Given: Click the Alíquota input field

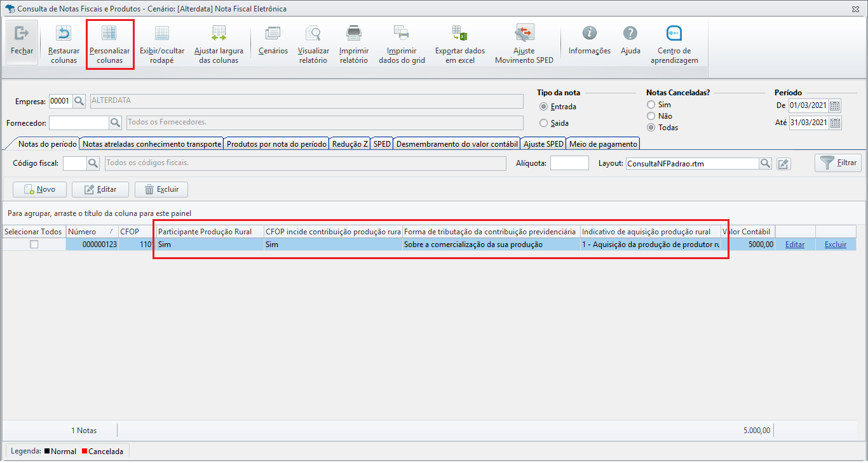Looking at the screenshot, I should pos(569,164).
